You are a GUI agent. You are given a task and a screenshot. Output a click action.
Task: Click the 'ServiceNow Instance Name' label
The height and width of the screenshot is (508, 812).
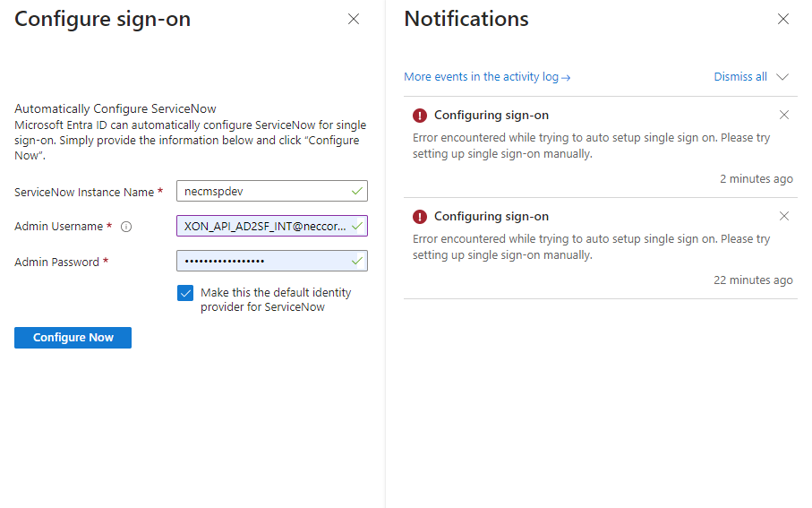(x=84, y=193)
